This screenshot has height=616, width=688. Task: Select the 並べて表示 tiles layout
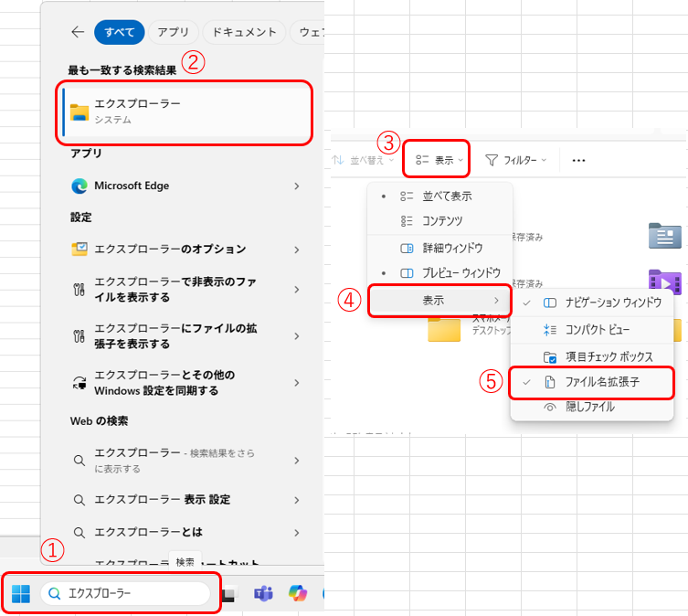[x=439, y=196]
